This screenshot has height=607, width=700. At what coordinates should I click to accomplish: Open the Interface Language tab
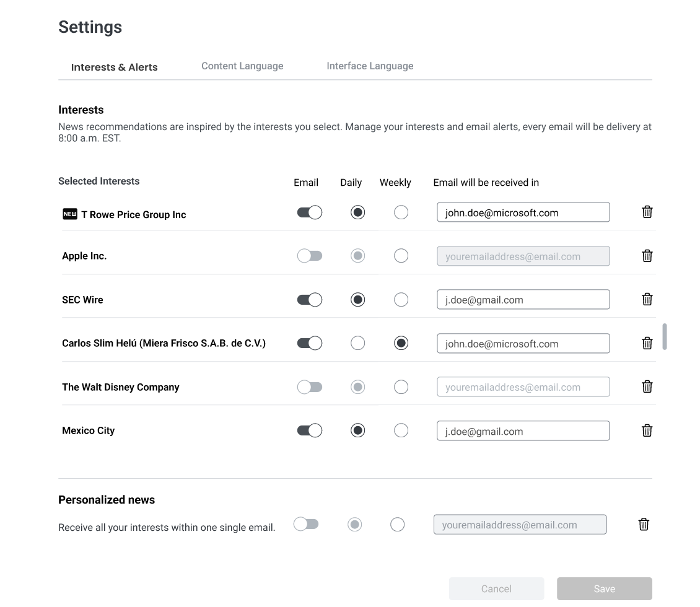370,66
